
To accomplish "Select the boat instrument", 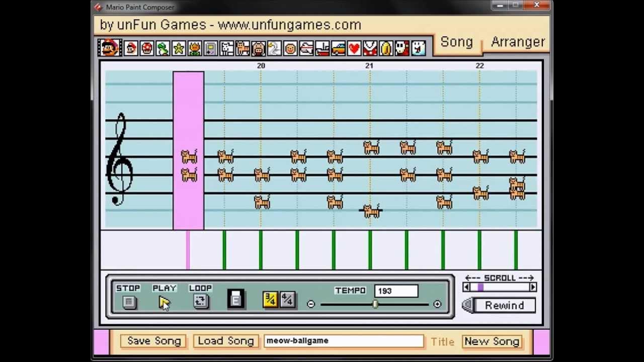I will tap(323, 48).
